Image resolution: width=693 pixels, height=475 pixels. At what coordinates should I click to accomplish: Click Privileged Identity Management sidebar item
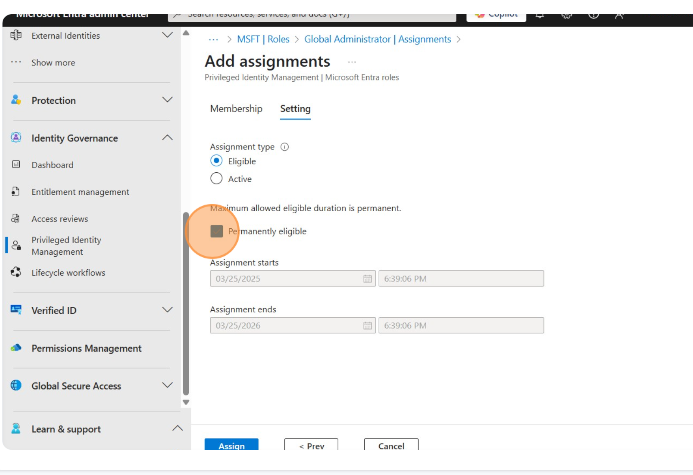66,246
